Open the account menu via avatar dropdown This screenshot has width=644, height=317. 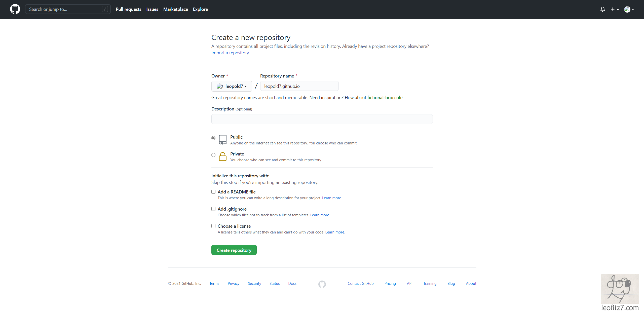click(629, 9)
